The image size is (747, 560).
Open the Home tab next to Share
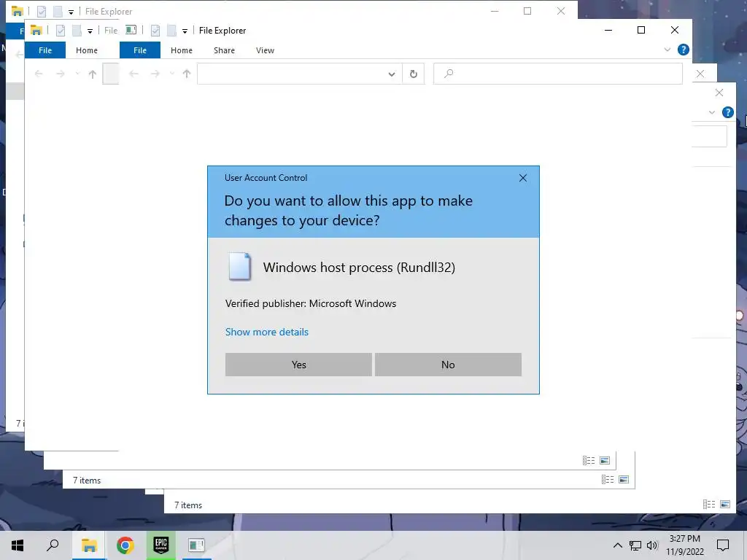click(182, 50)
